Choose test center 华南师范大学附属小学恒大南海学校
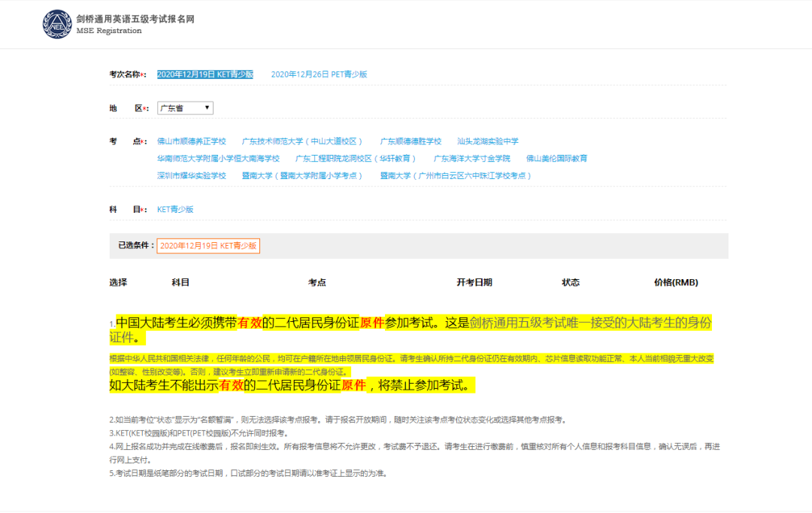This screenshot has height=513, width=812. click(x=218, y=159)
